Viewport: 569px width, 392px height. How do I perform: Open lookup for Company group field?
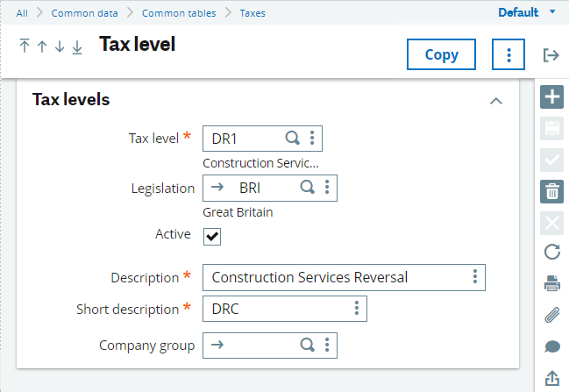tap(308, 345)
